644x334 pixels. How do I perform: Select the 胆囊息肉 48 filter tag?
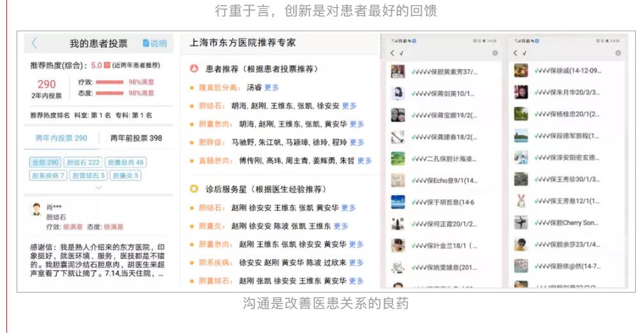point(126,163)
